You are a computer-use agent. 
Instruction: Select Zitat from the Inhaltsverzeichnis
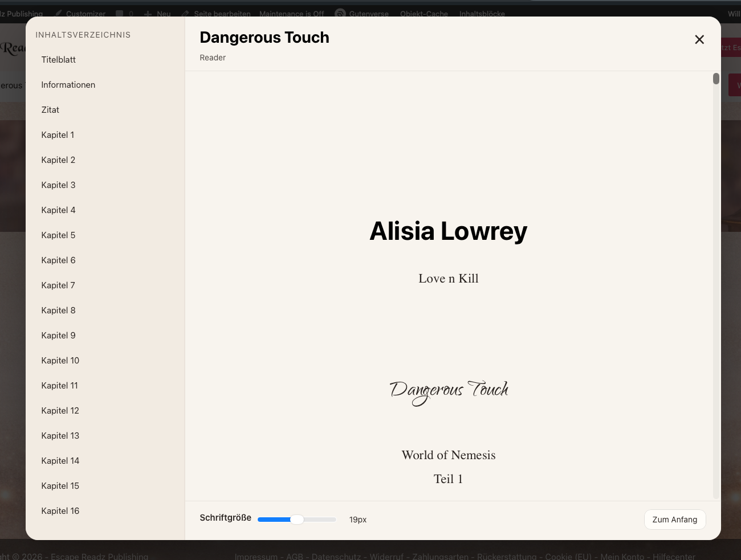[x=50, y=110]
